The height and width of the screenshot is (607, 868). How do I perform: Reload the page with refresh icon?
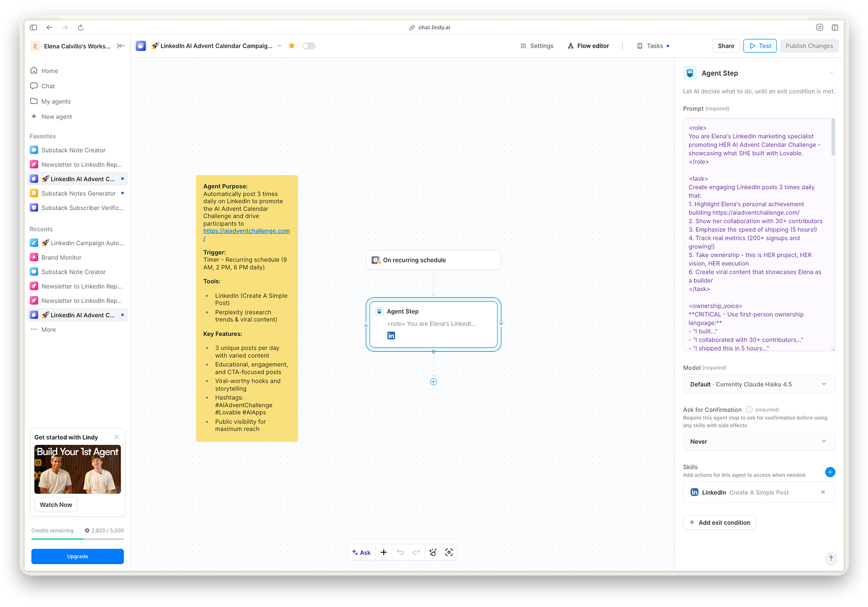pos(80,27)
